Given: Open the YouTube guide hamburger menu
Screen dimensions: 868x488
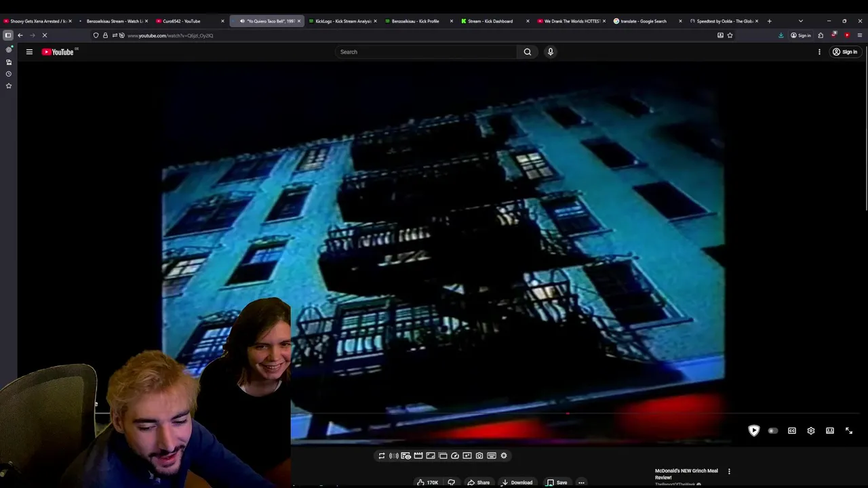Looking at the screenshot, I should [29, 52].
